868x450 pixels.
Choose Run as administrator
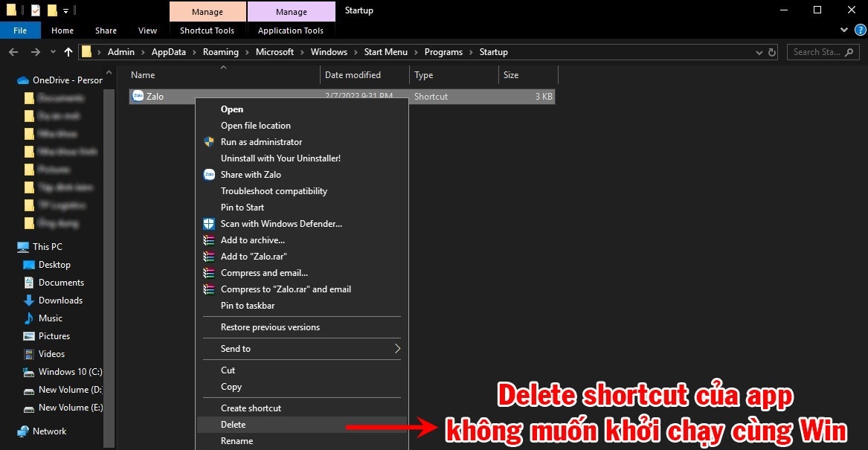point(302,142)
